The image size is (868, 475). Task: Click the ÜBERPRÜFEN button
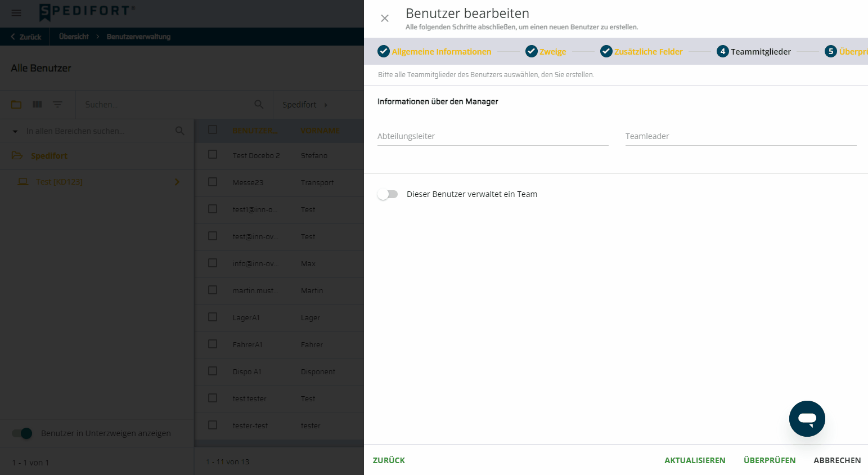770,460
